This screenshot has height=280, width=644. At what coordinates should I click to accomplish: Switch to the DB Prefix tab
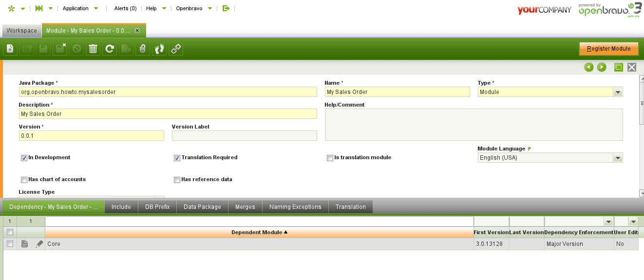[157, 207]
